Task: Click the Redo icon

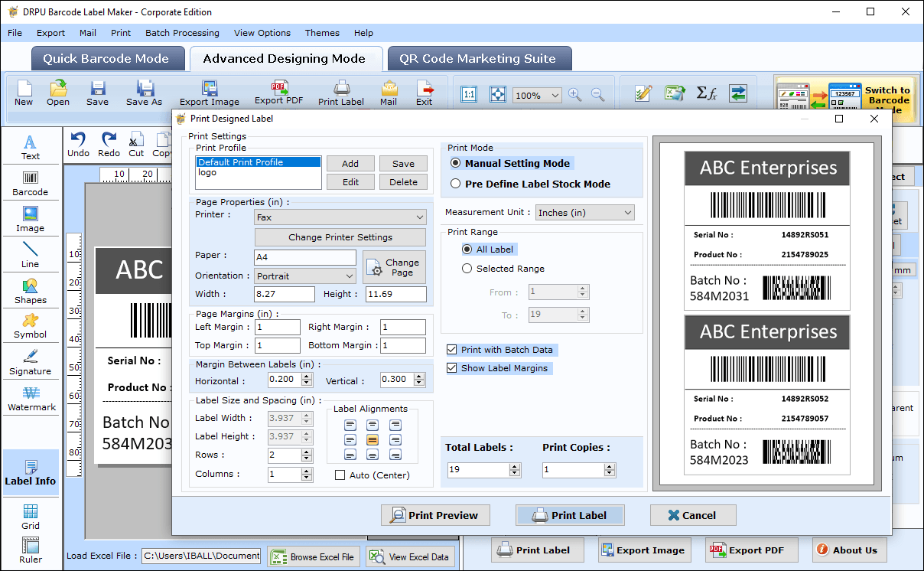Action: pyautogui.click(x=109, y=144)
